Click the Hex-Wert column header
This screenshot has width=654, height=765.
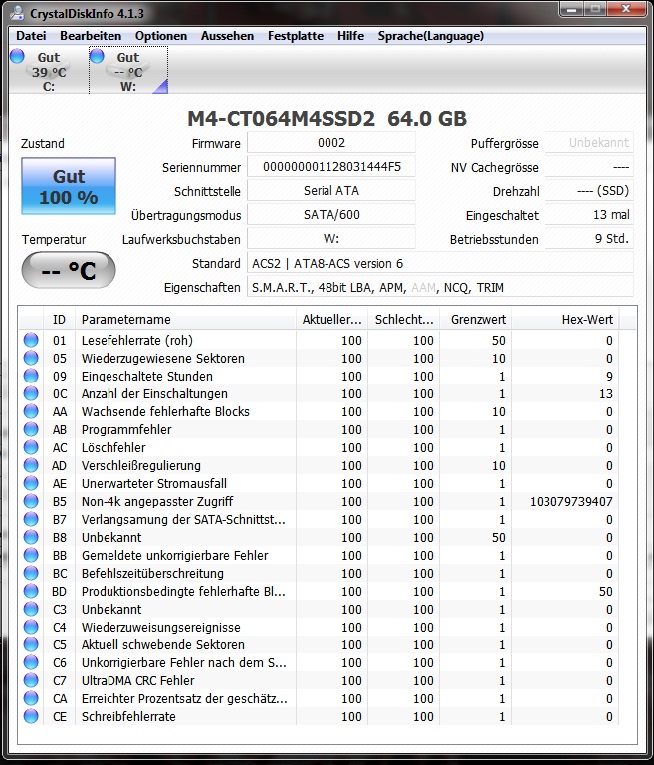tap(566, 320)
